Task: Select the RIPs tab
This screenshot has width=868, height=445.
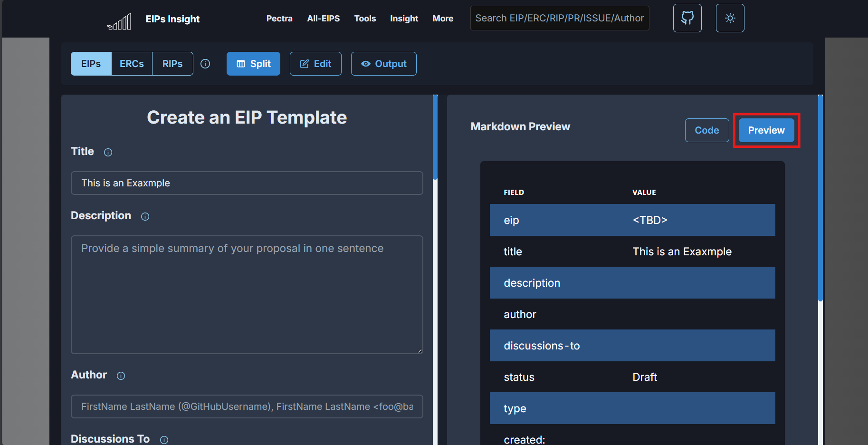Action: (172, 64)
